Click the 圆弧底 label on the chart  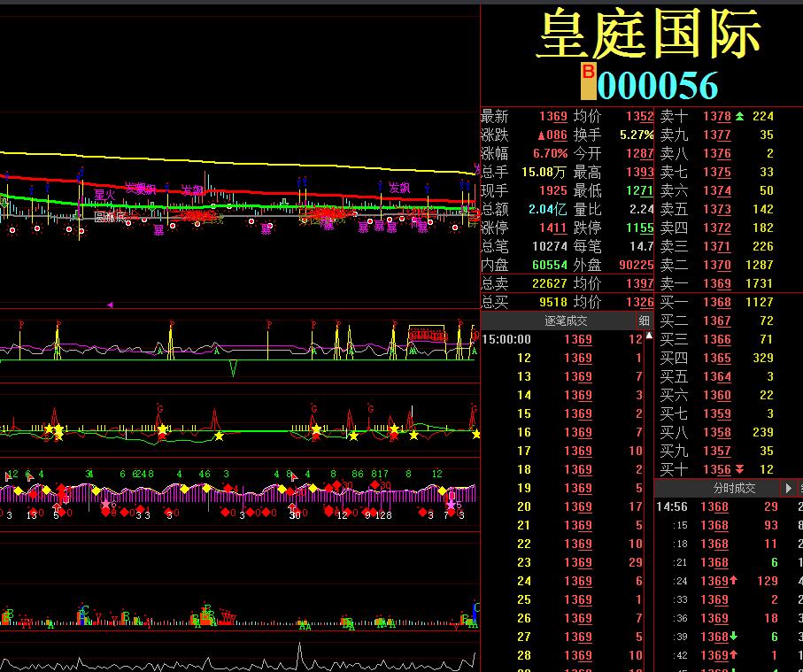click(x=110, y=217)
